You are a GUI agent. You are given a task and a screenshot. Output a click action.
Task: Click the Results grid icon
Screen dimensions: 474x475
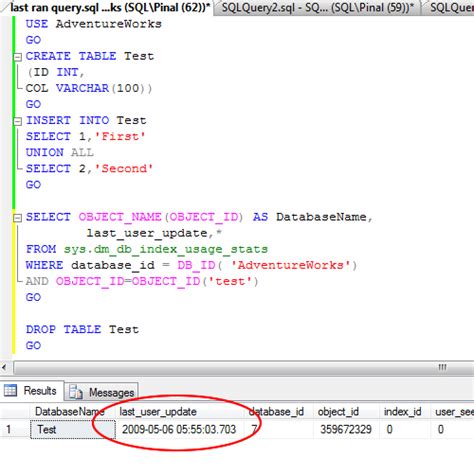click(10, 390)
